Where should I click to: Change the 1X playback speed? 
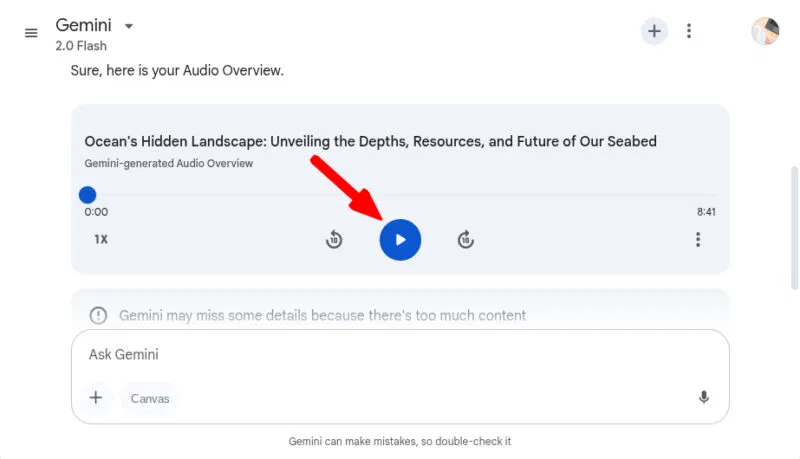click(101, 239)
